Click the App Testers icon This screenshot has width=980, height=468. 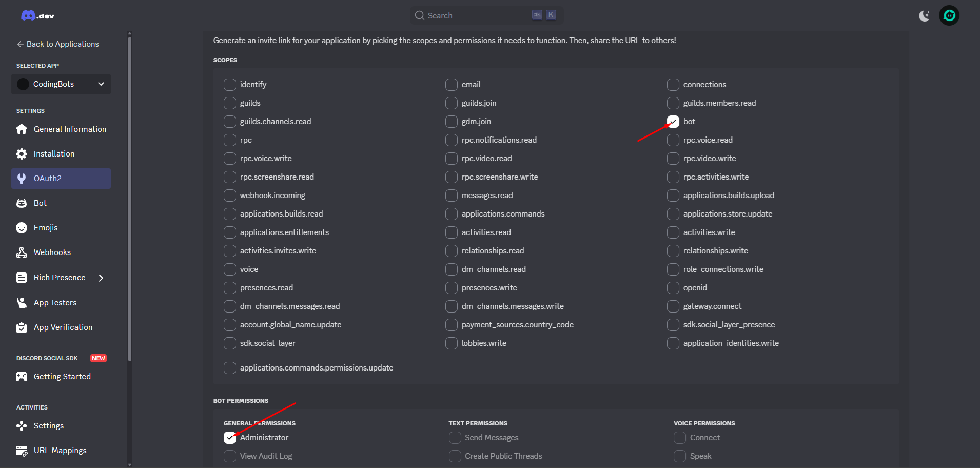point(22,303)
